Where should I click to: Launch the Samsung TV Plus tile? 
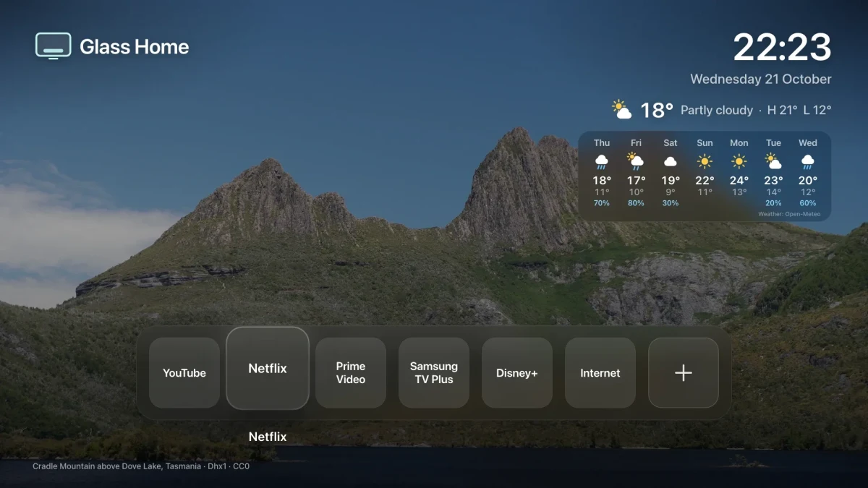434,373
